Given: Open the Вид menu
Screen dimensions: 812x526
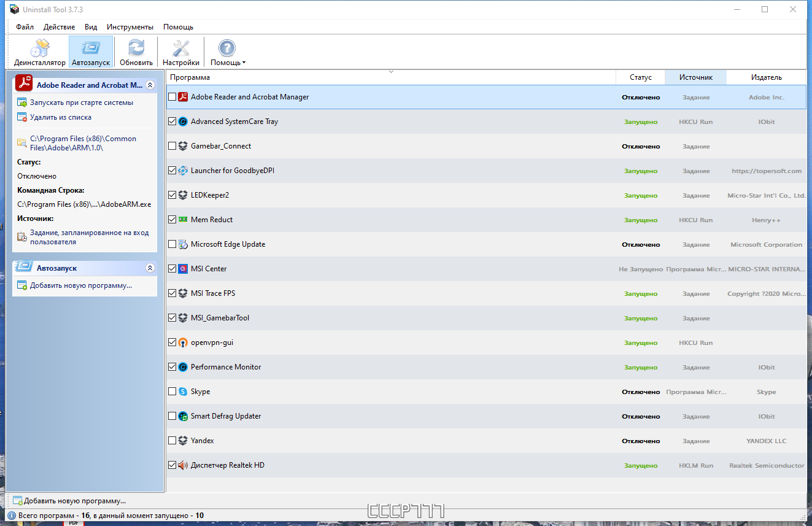Looking at the screenshot, I should point(91,27).
